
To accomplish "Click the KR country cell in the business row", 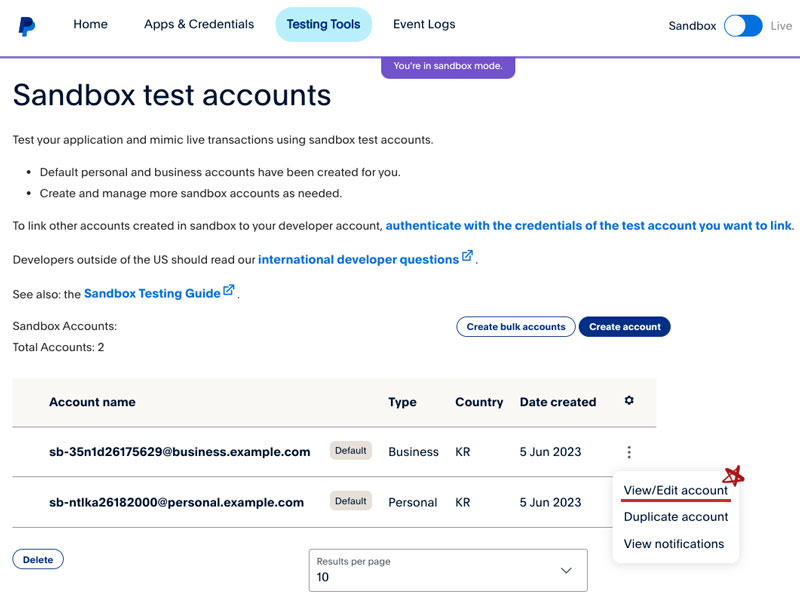I will 463,452.
